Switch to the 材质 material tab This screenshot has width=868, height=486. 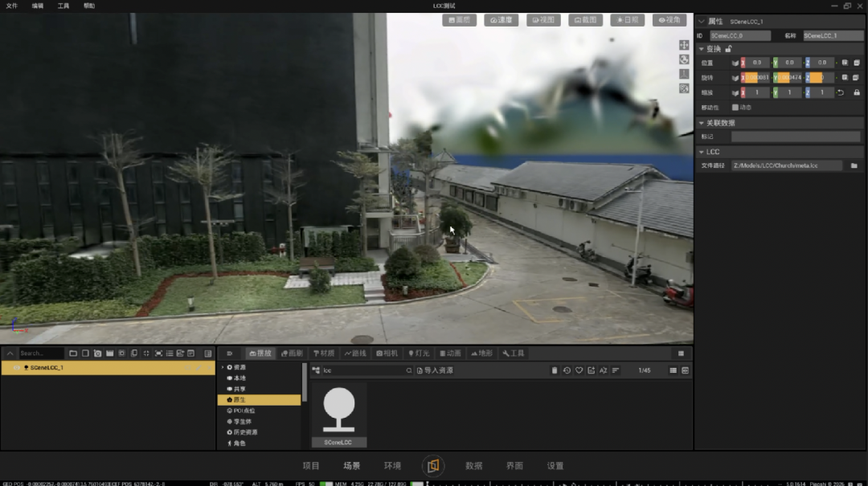325,353
